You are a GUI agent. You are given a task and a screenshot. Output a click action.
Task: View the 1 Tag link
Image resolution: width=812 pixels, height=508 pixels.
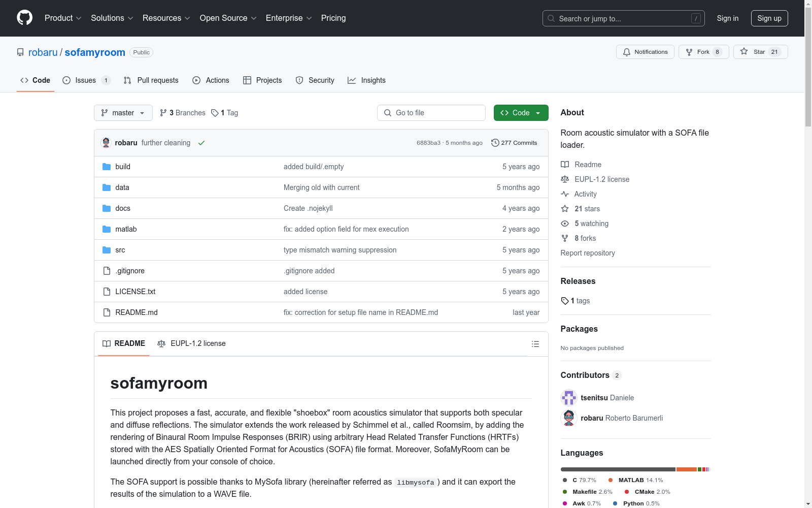pos(224,113)
